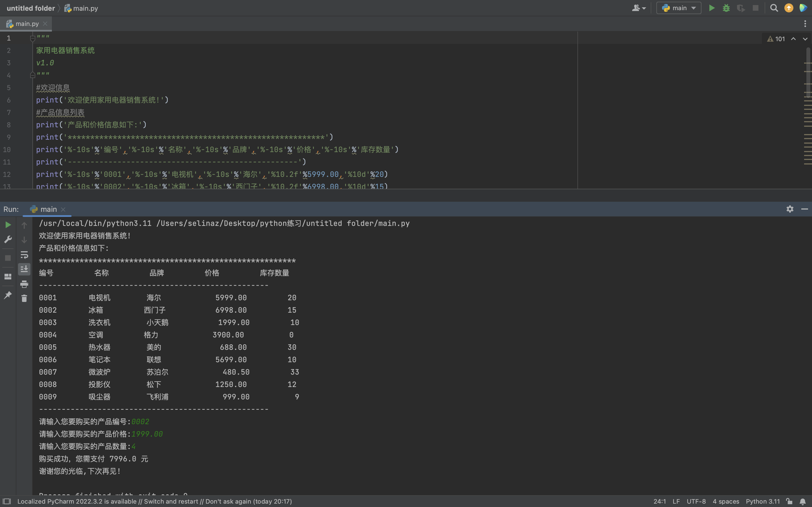Rerun main using run panel play icon
Screen dimensions: 812x507
pos(8,225)
